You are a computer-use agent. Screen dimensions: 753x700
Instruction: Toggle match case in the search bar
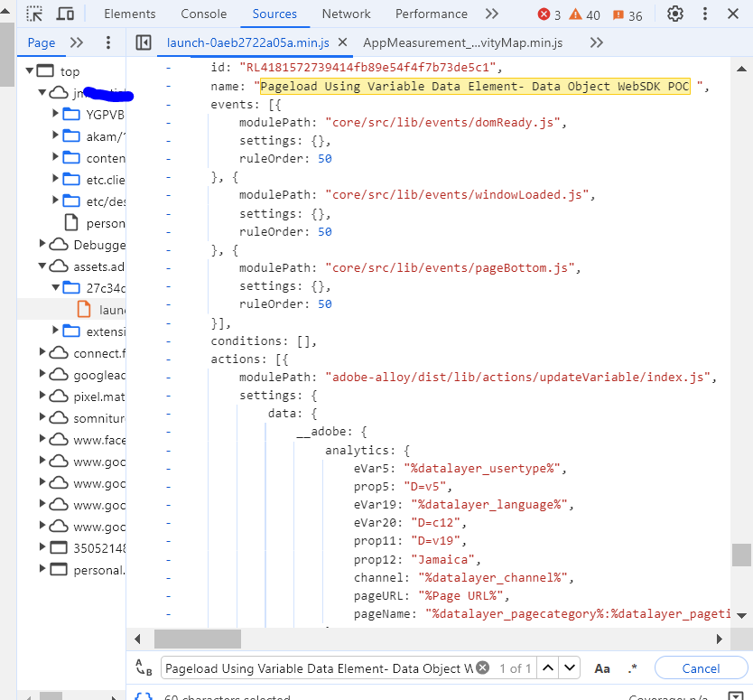(602, 667)
